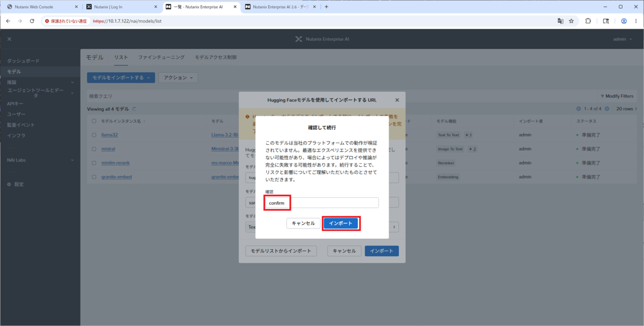Viewport: 644px width, 326px height.
Task: Open the Chrome profile avatar
Action: point(624,21)
